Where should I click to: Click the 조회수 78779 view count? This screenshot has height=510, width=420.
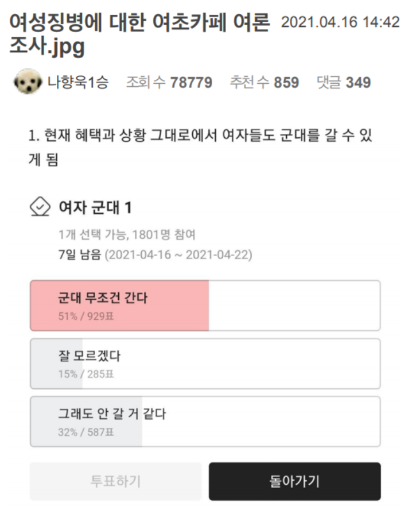click(x=169, y=83)
